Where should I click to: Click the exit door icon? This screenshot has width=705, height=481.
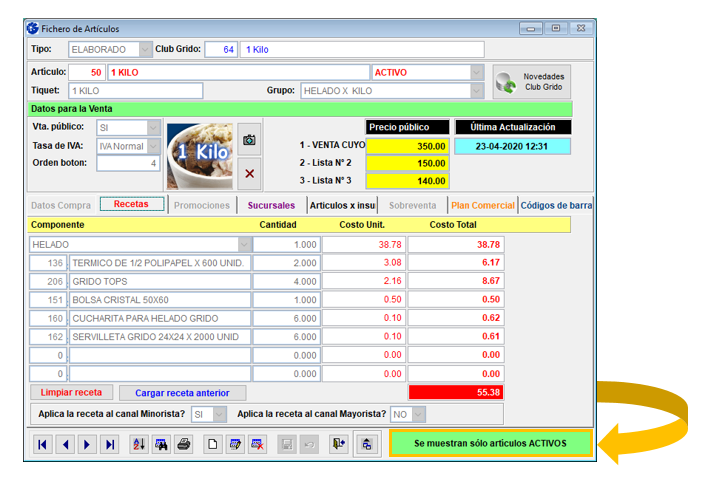coord(339,444)
